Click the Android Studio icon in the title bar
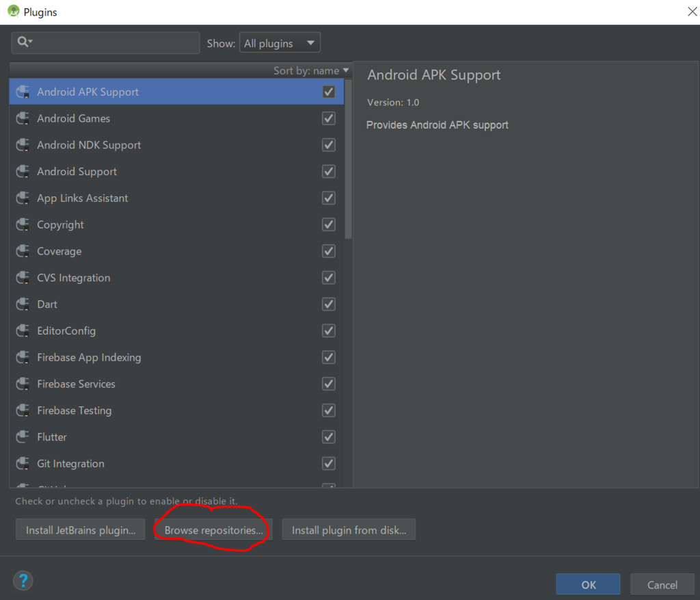This screenshot has width=700, height=600. [14, 12]
